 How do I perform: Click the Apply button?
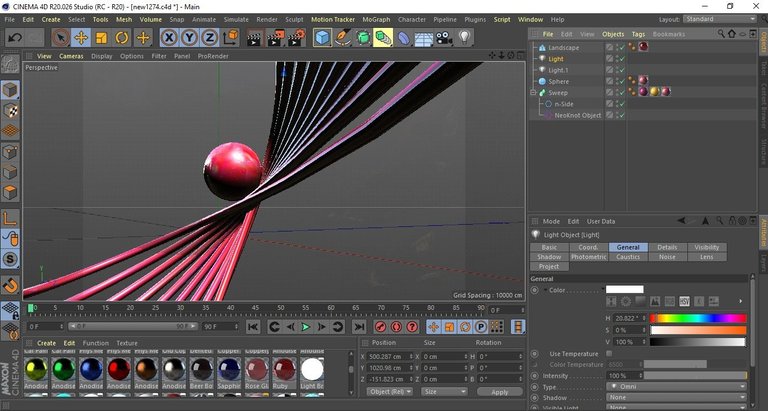500,392
